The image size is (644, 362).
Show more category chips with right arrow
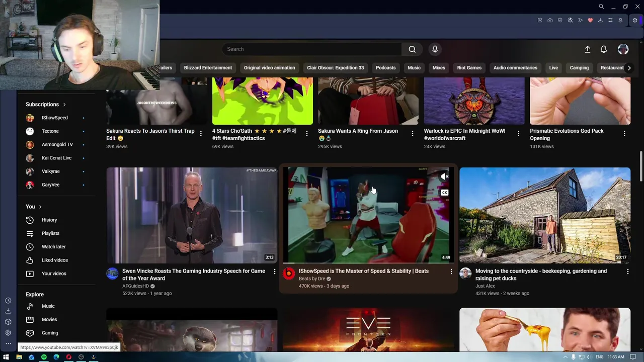pos(629,68)
